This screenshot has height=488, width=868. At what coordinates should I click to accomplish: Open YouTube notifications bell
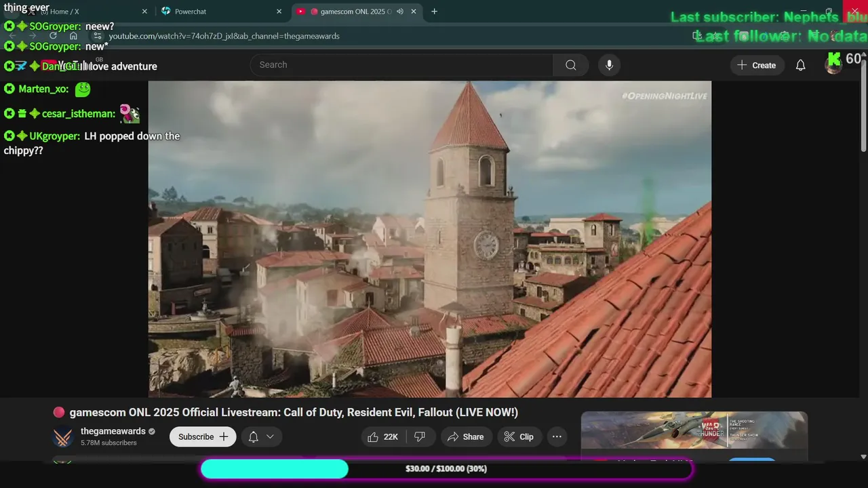(x=800, y=65)
